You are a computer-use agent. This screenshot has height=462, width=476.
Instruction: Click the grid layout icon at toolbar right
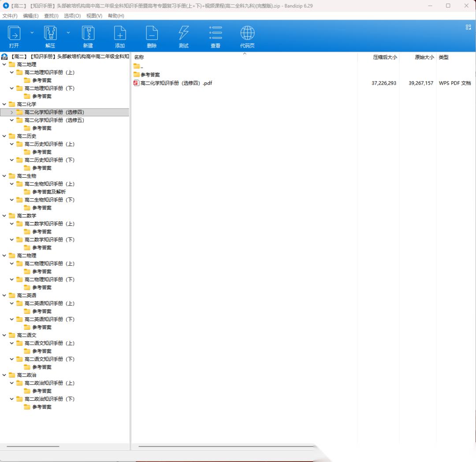(x=468, y=27)
